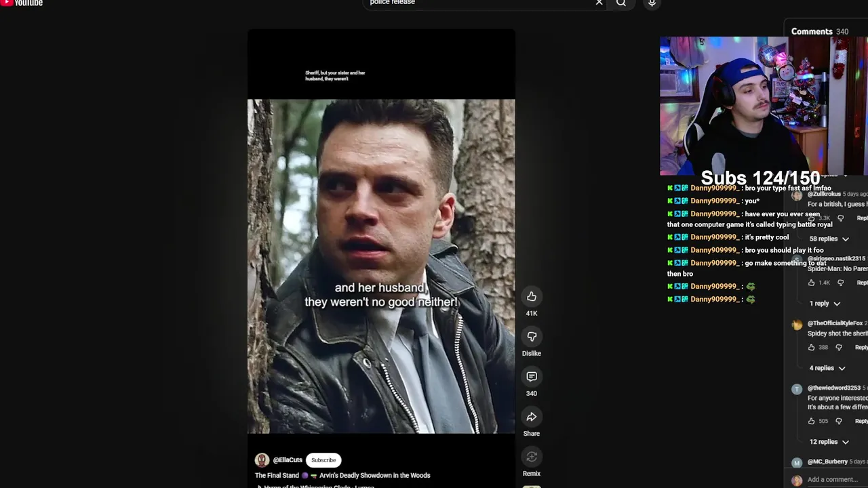868x488 pixels.
Task: Click the MC_Burberry avatar
Action: point(797,463)
